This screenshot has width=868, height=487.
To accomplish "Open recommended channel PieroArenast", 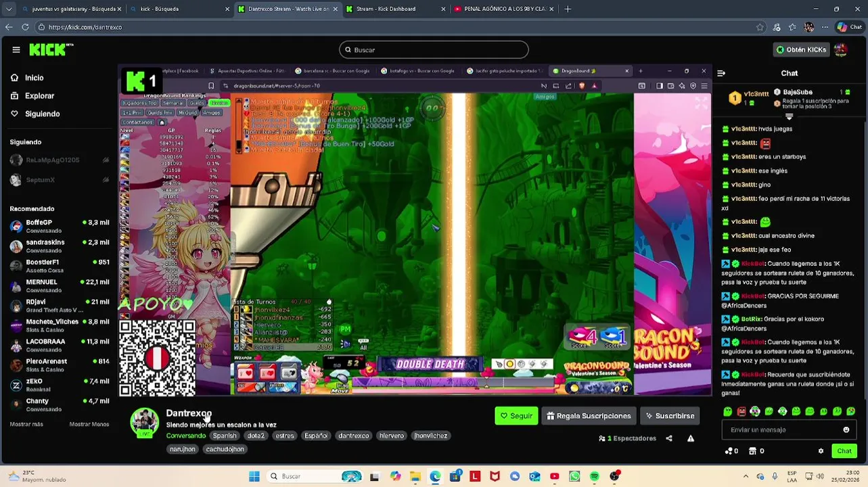I will (x=60, y=365).
